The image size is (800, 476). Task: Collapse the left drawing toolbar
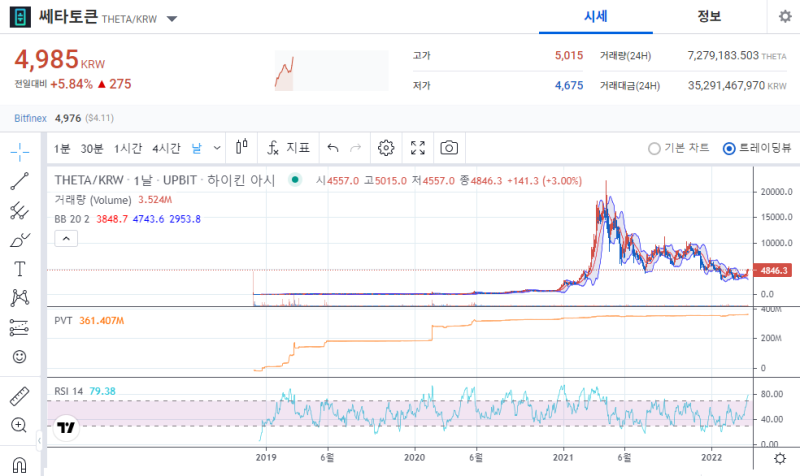(39, 440)
